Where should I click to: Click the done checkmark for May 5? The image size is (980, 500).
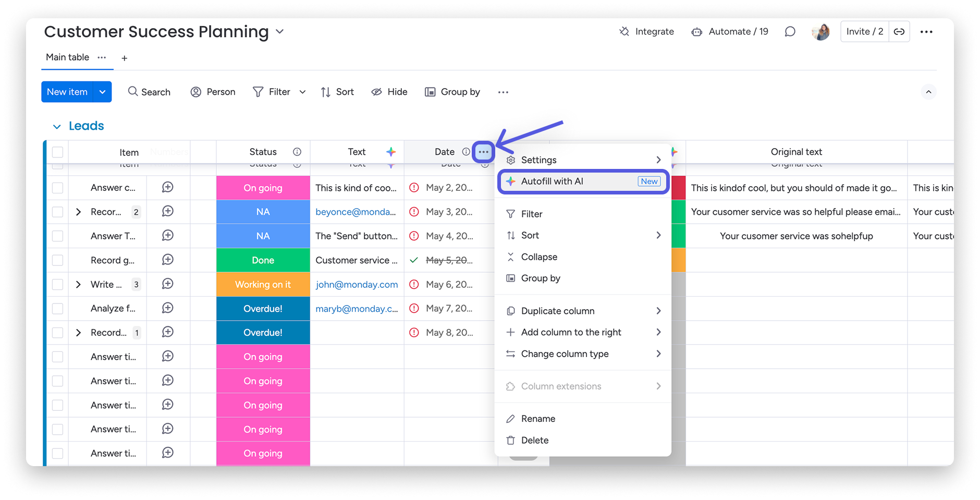(x=414, y=260)
